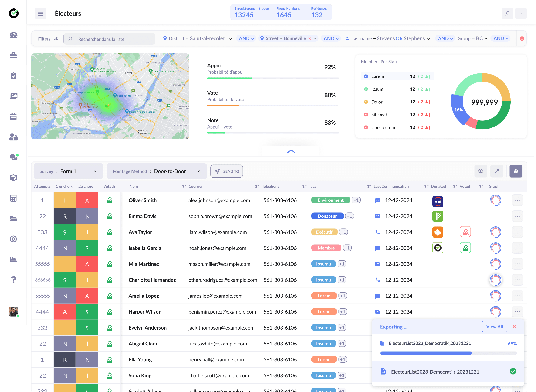536x392 pixels.
Task: Remove the Bonneville street filter x
Action: pyautogui.click(x=310, y=39)
